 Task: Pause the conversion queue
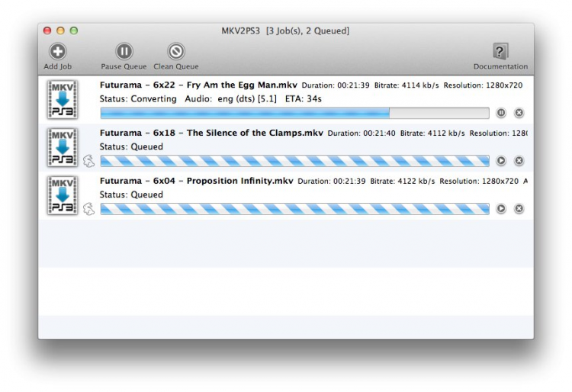(x=124, y=51)
